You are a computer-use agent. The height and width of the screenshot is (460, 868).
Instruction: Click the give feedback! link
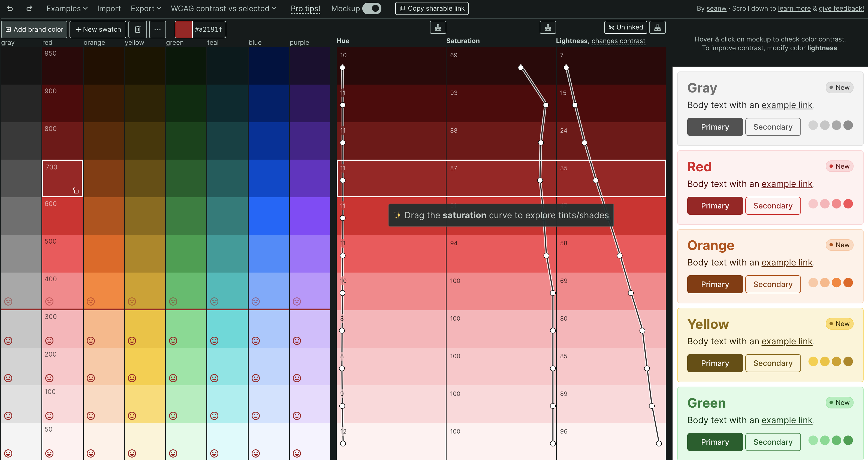pos(841,8)
